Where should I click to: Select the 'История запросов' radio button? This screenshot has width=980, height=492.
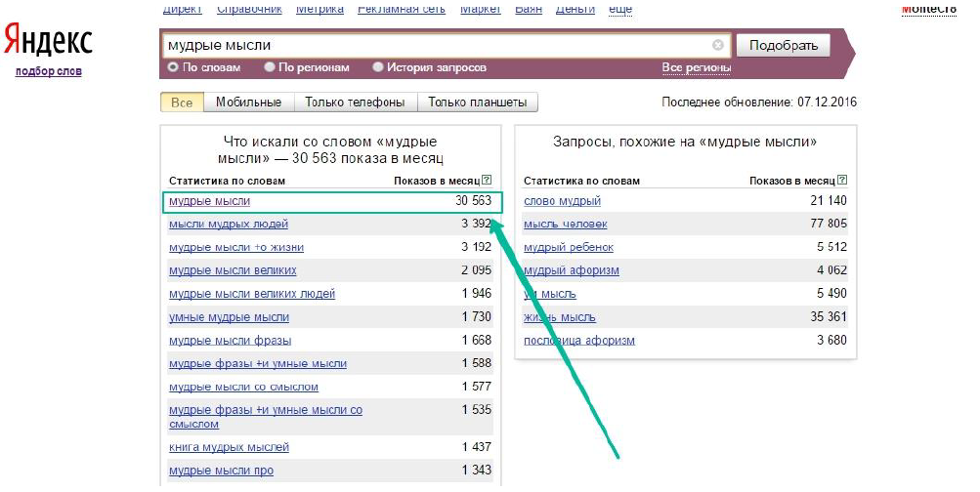point(378,67)
